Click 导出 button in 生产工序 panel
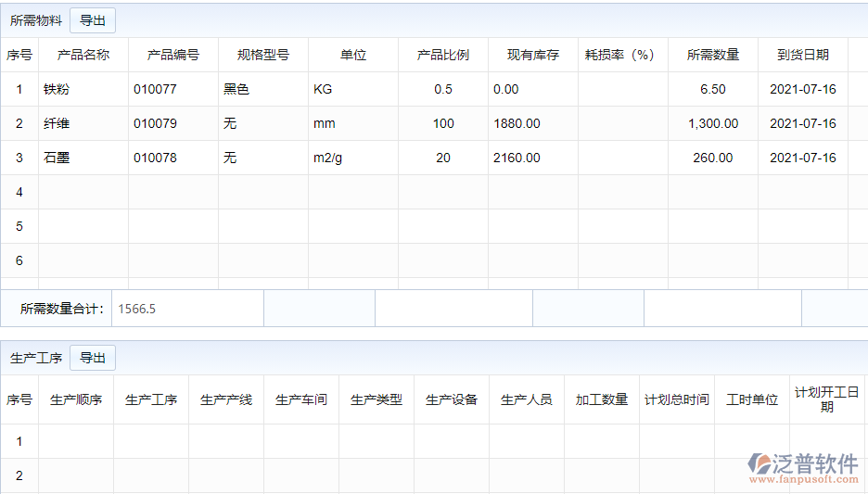This screenshot has width=868, height=494. 93,358
